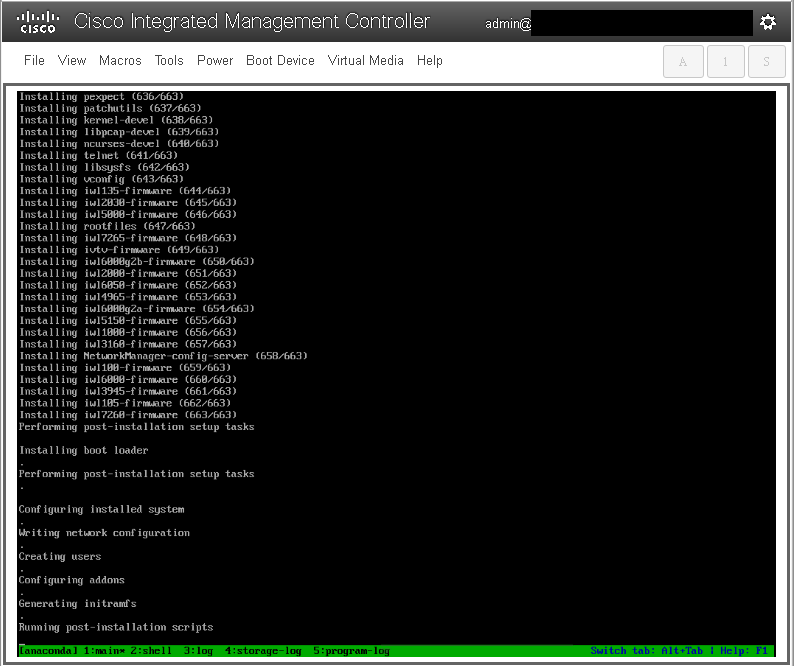The image size is (794, 666).
Task: Click the 'Creating users' line
Action: [x=60, y=557]
